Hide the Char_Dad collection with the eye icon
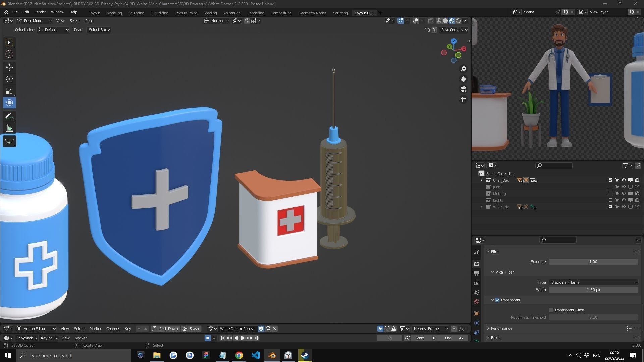 pyautogui.click(x=624, y=180)
